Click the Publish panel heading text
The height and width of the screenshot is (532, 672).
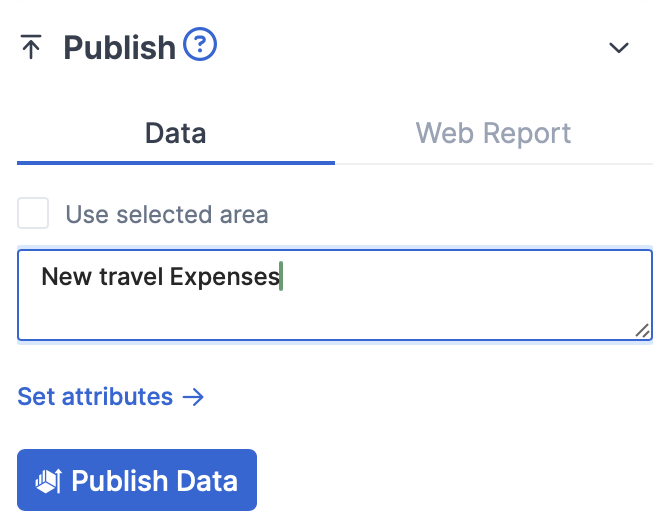coord(119,47)
